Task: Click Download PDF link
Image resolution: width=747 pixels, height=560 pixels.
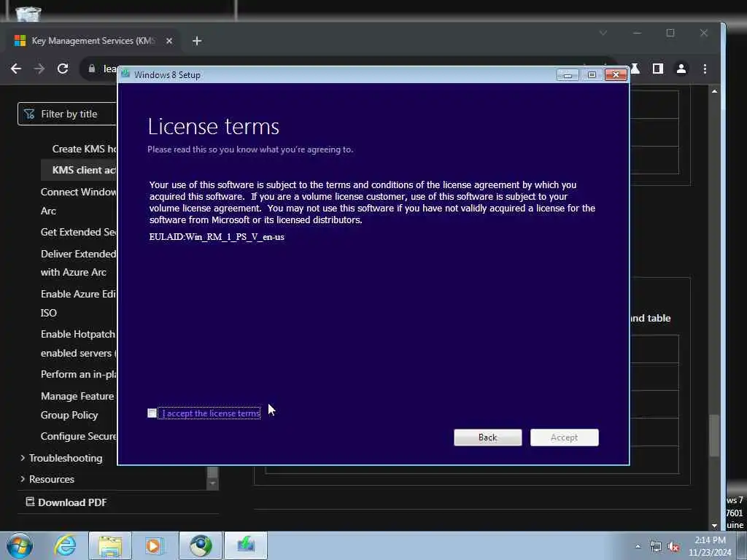Action: tap(66, 502)
